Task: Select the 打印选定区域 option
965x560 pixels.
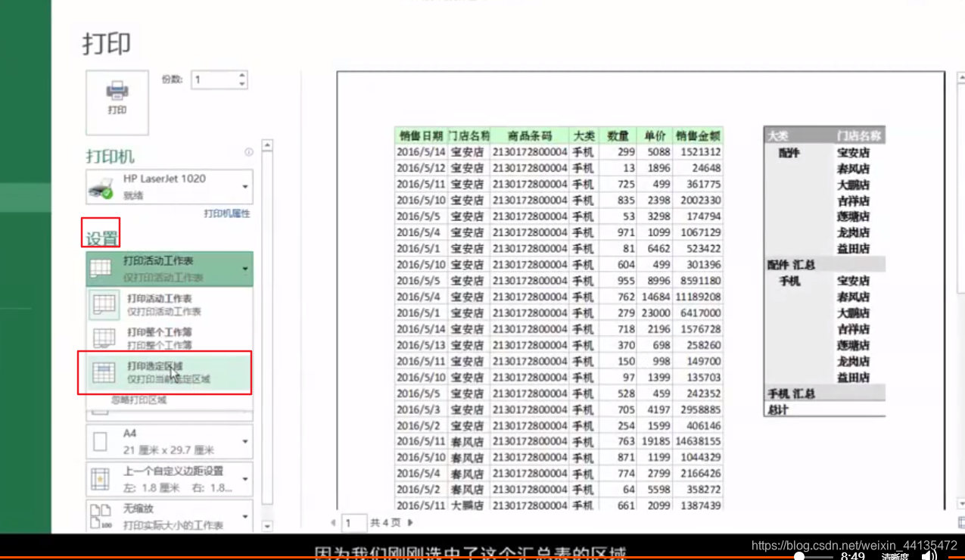Action: [170, 372]
